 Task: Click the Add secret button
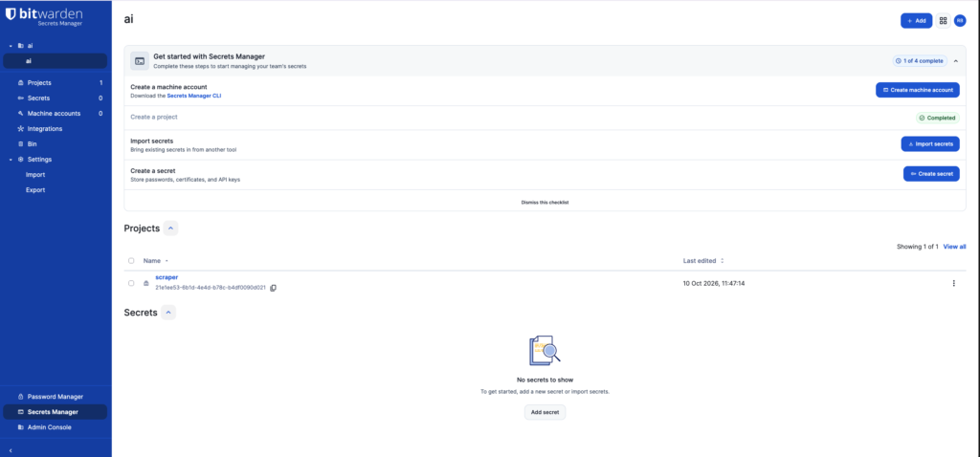pos(545,412)
